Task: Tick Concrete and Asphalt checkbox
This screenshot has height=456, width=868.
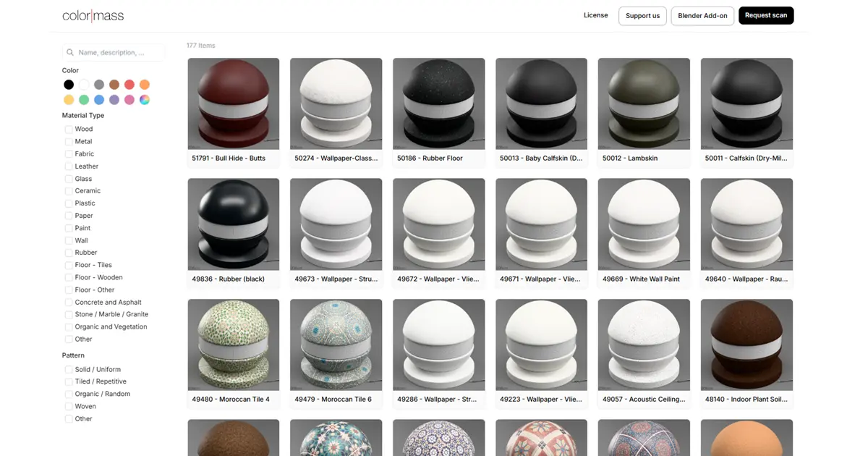Action: [x=69, y=303]
